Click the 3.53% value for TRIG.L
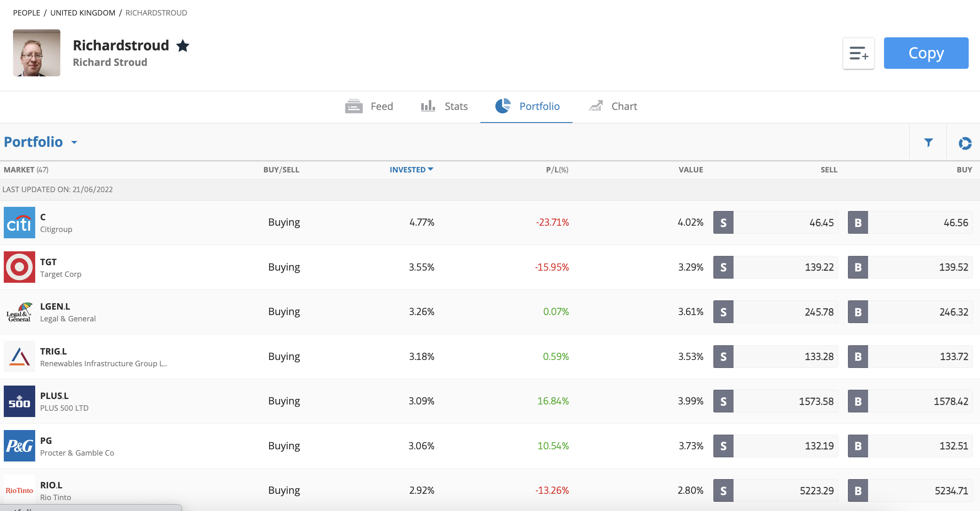980x511 pixels. (x=691, y=357)
